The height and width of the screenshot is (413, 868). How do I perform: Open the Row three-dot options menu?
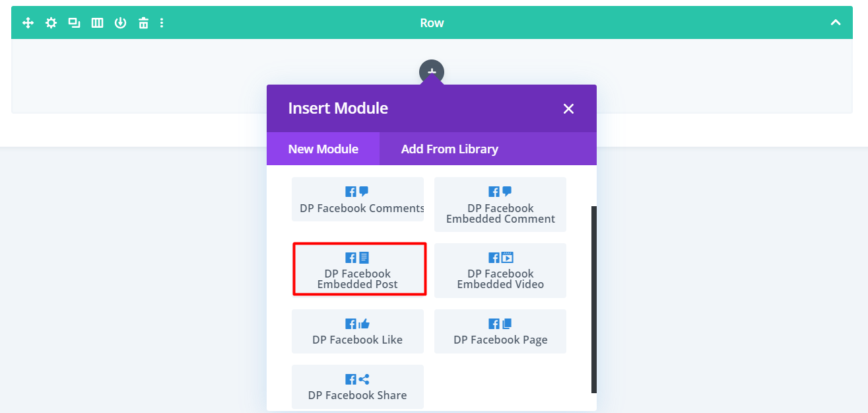(x=162, y=22)
